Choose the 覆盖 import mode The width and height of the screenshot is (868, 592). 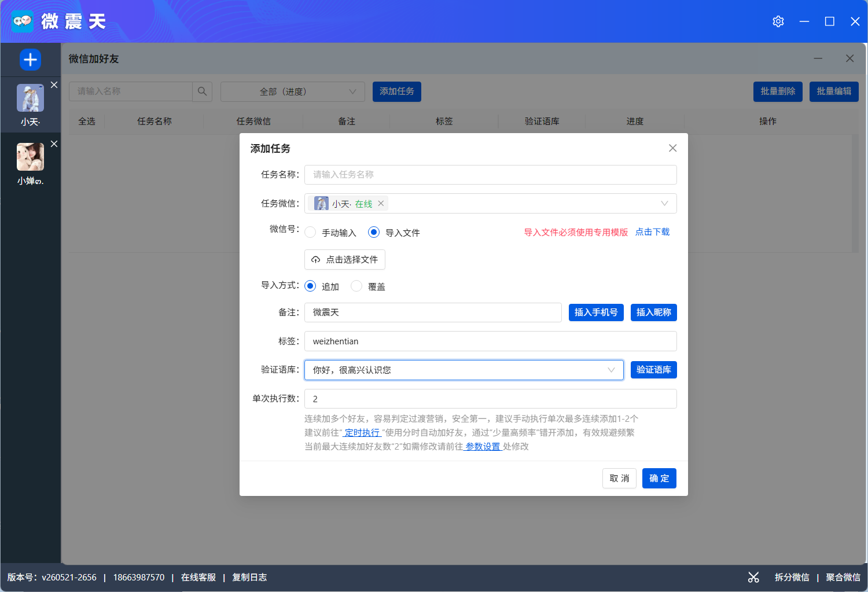click(x=356, y=286)
